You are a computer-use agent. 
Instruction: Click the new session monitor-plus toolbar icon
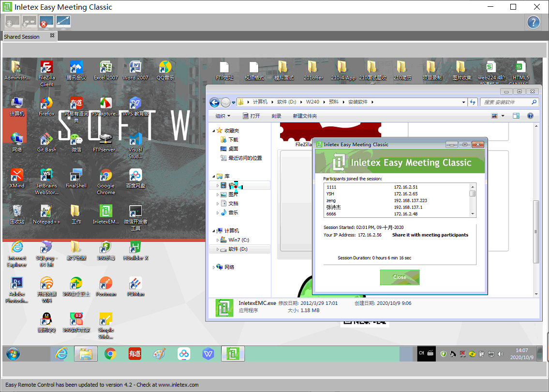point(12,22)
